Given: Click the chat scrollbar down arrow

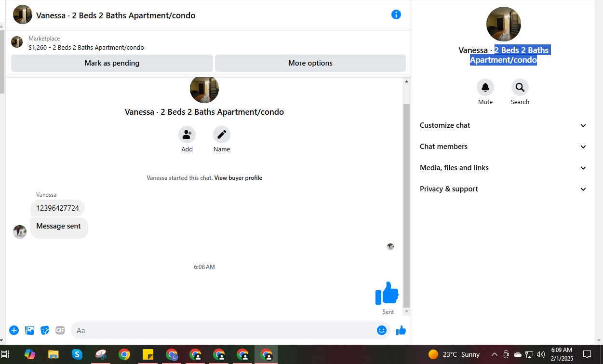Looking at the screenshot, I should coord(406,312).
